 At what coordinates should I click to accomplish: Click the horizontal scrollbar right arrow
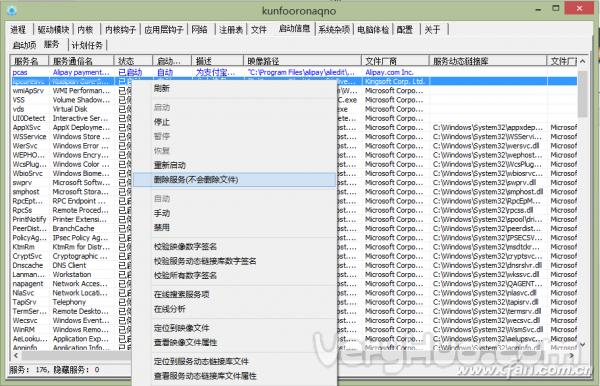(572, 355)
